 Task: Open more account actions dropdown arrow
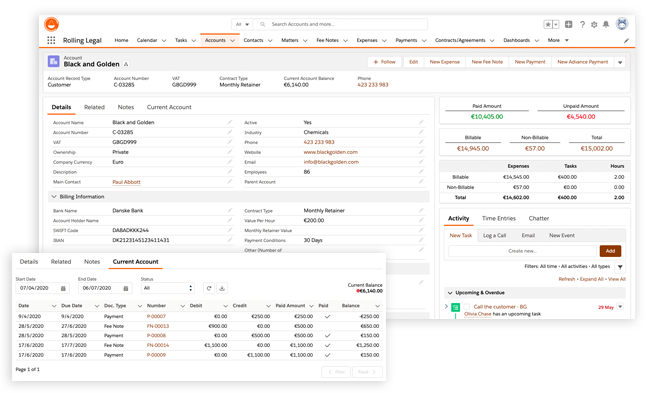tap(620, 62)
